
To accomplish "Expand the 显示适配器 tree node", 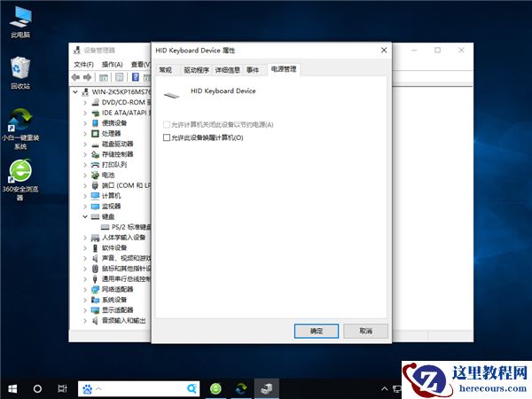I will click(85, 310).
